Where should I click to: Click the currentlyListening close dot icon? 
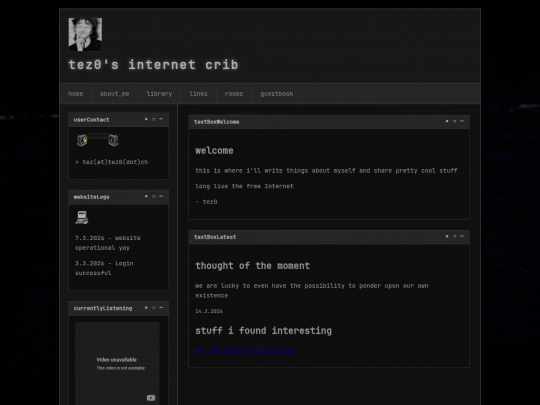tap(146, 308)
